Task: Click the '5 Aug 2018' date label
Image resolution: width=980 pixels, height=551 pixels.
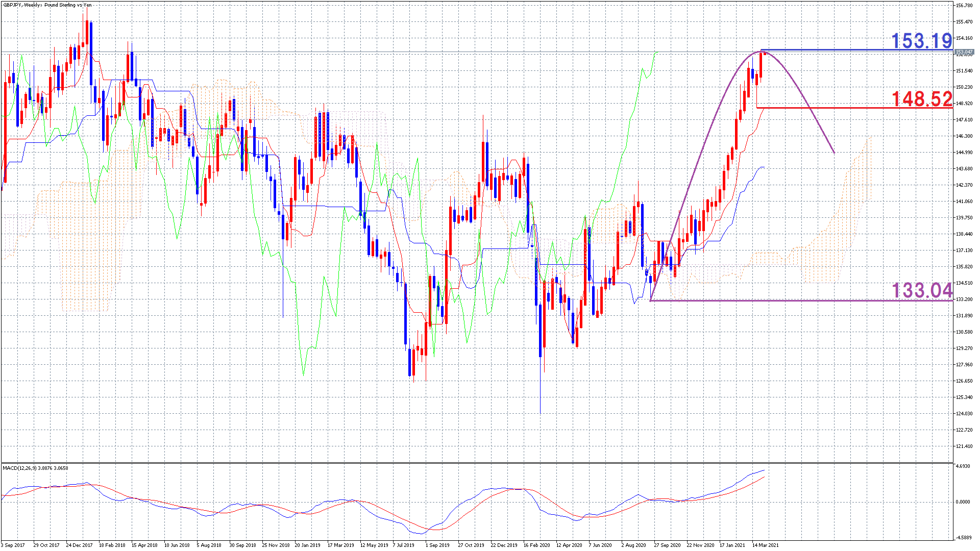Action: pyautogui.click(x=209, y=545)
